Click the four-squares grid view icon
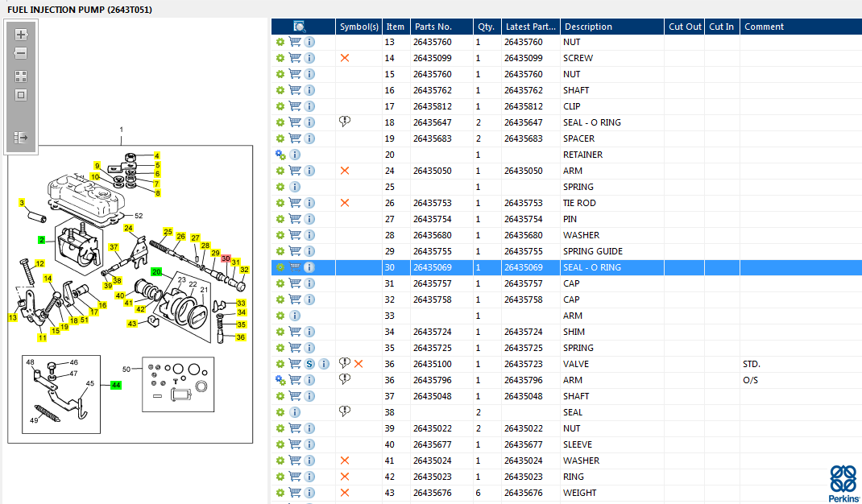The image size is (862, 504). 21,76
